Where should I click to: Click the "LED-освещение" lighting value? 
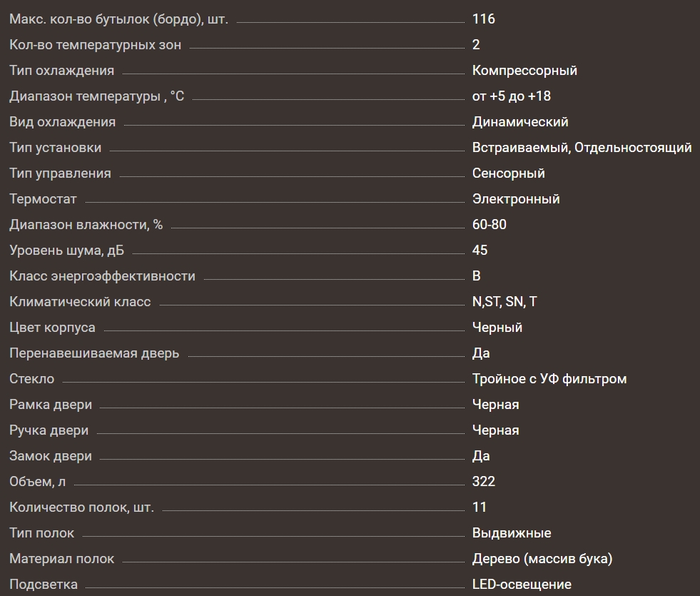click(x=522, y=585)
